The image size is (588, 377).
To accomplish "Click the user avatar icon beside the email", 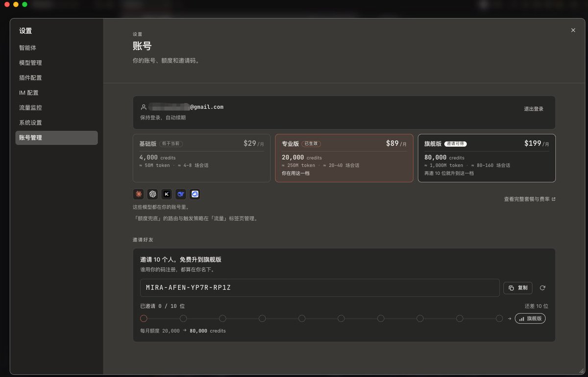I will pyautogui.click(x=144, y=107).
